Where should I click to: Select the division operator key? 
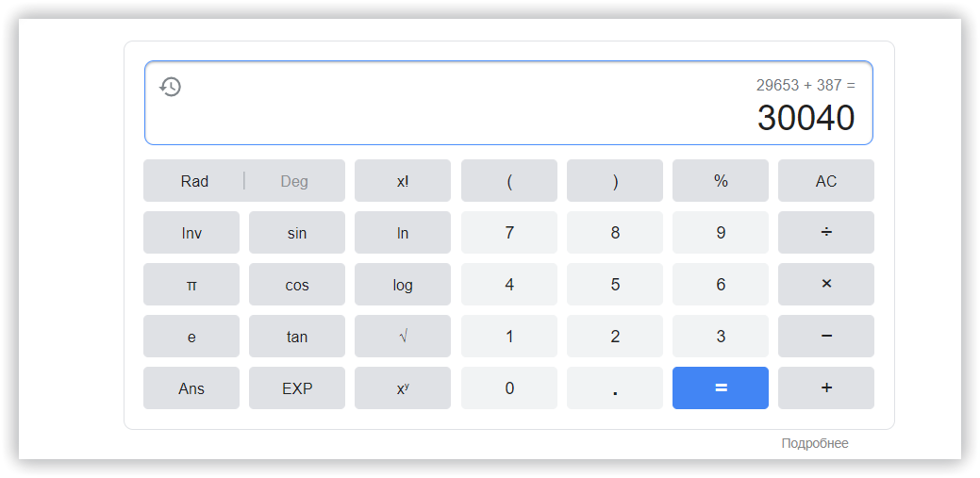coord(825,233)
